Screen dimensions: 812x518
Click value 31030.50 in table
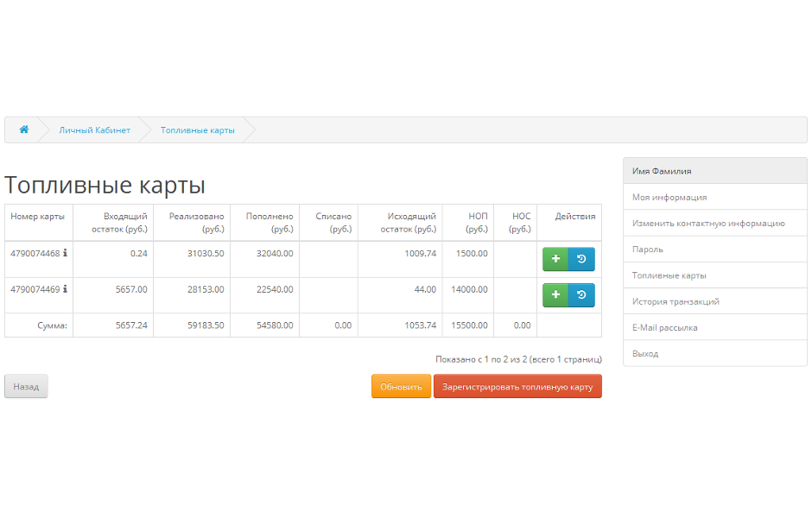click(206, 253)
